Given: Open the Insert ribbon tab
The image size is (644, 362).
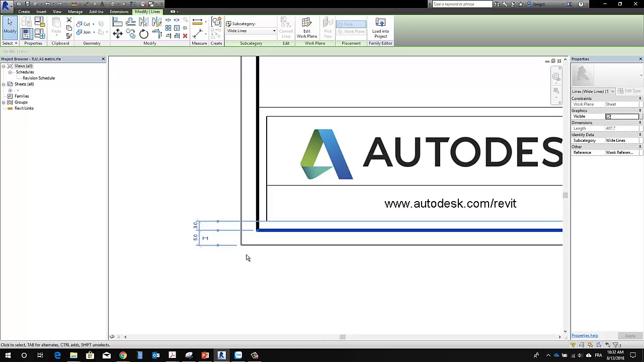Looking at the screenshot, I should click(x=41, y=12).
